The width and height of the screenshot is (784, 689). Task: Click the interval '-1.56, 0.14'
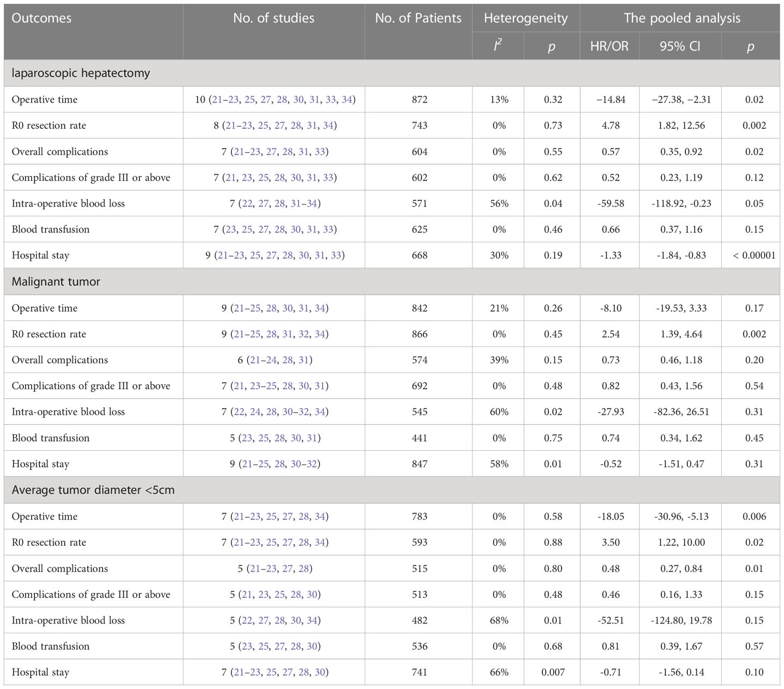[x=681, y=672]
